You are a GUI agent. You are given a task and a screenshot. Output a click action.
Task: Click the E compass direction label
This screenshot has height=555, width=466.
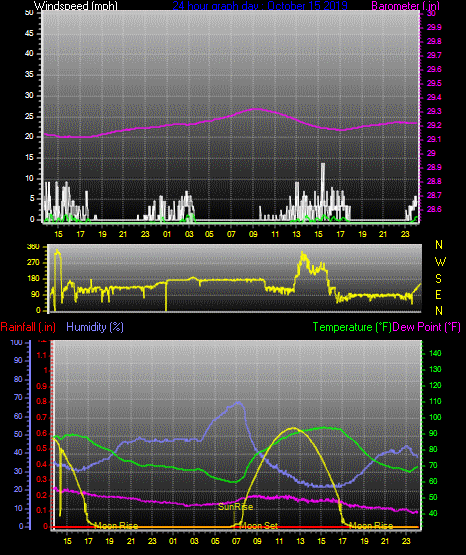pyautogui.click(x=438, y=294)
